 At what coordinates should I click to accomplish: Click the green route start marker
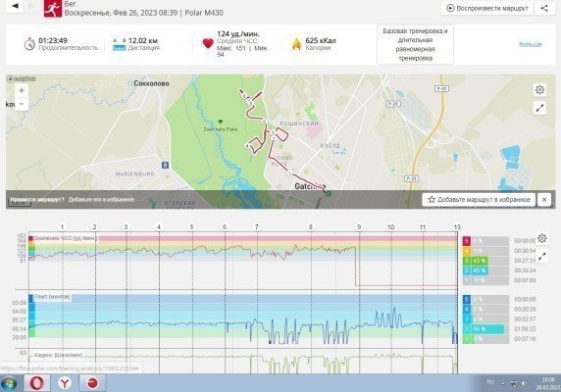(x=329, y=193)
